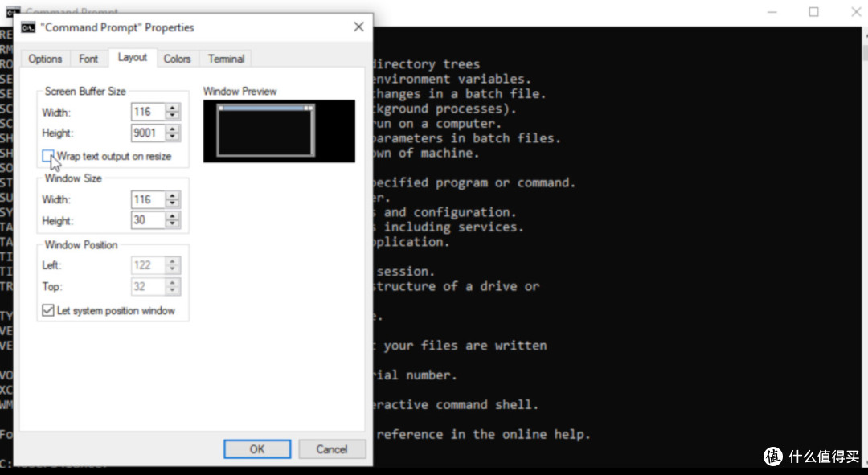
Task: Decrease Screen Buffer Height with down arrow
Action: click(x=173, y=137)
